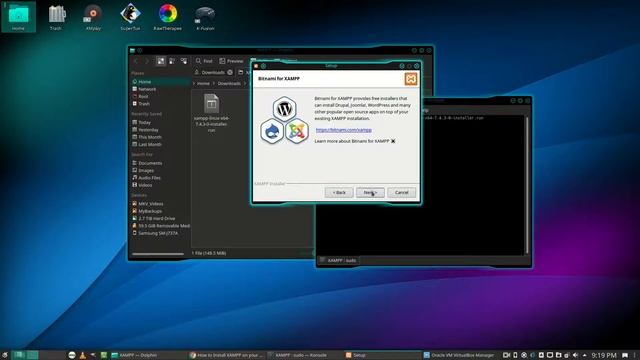Toggle Preview in Dolphin toolbar

[x=231, y=61]
